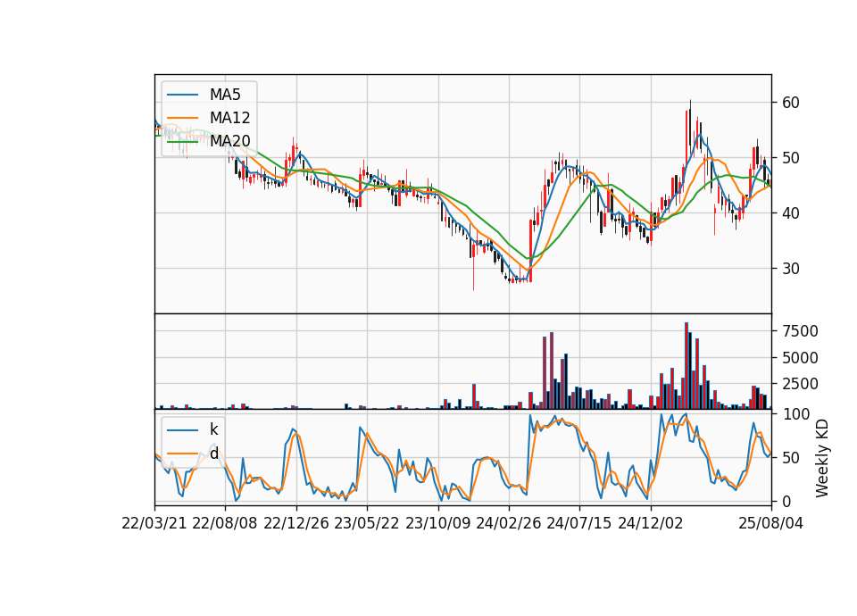Click the 22/12/26 date label
Image resolution: width=857 pixels, height=616 pixels.
(x=296, y=523)
